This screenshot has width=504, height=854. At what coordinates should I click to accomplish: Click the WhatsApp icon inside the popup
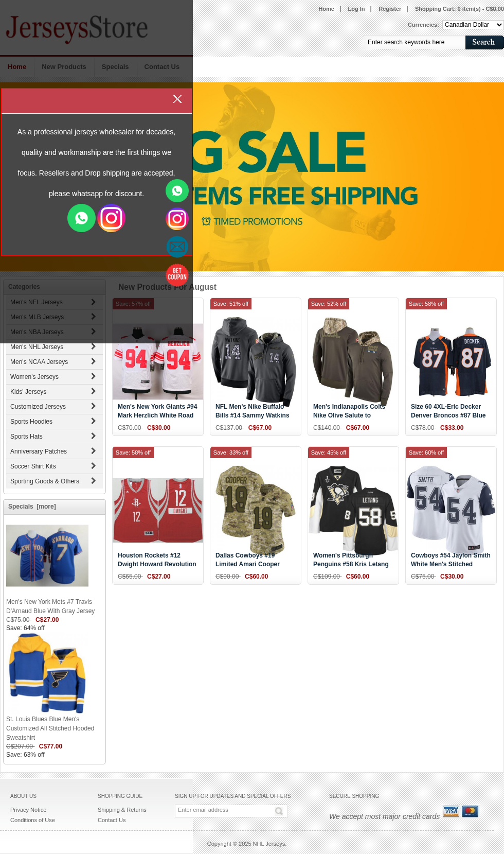pyautogui.click(x=81, y=218)
